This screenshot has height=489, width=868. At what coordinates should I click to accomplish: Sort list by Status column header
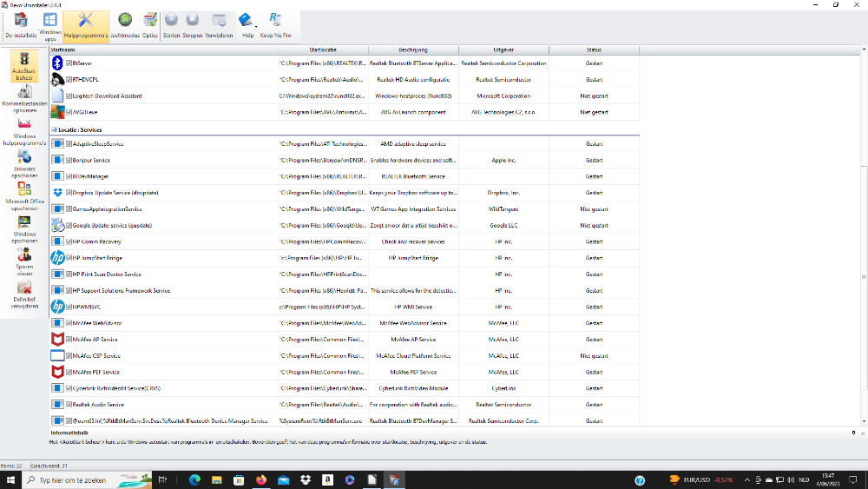tap(594, 50)
